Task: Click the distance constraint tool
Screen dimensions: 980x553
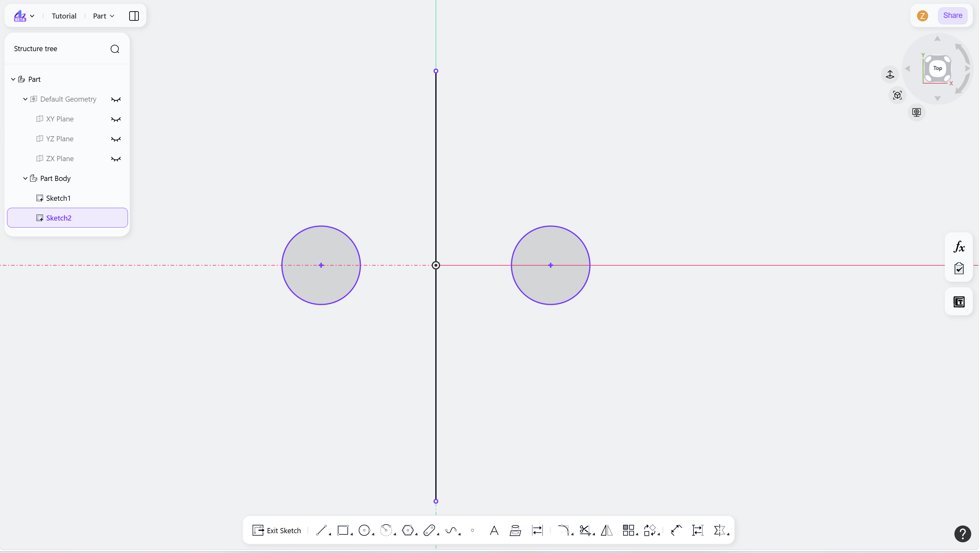Action: (x=698, y=530)
